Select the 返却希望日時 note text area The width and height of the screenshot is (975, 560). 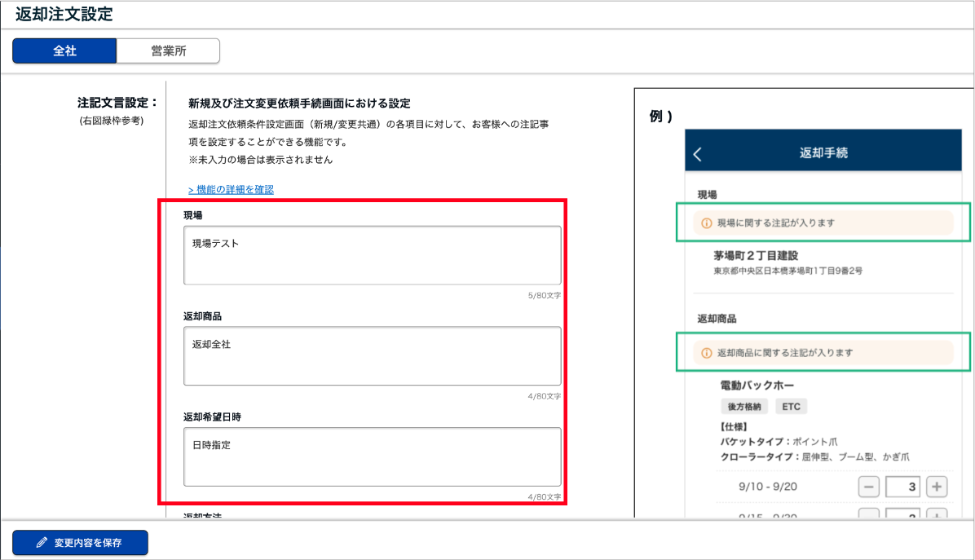pos(372,456)
